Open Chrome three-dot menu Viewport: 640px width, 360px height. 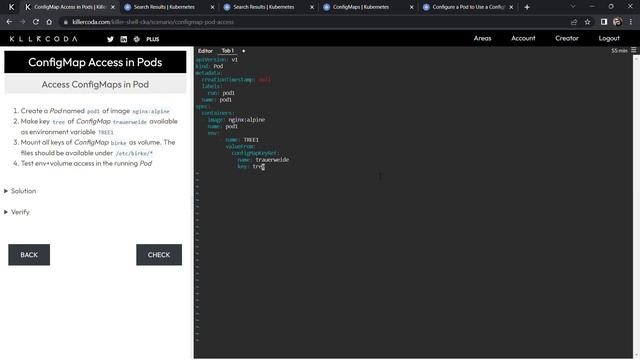[x=631, y=22]
